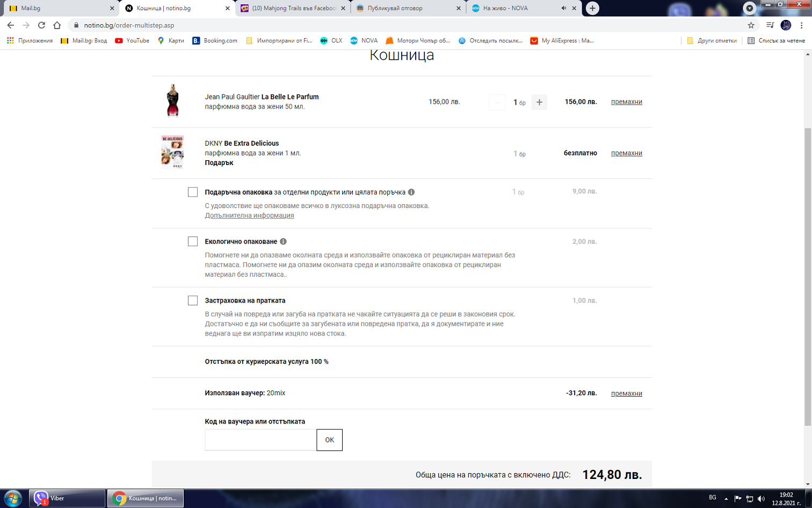Image resolution: width=812 pixels, height=508 pixels.
Task: Bookmark this page with the star icon
Action: [x=751, y=25]
